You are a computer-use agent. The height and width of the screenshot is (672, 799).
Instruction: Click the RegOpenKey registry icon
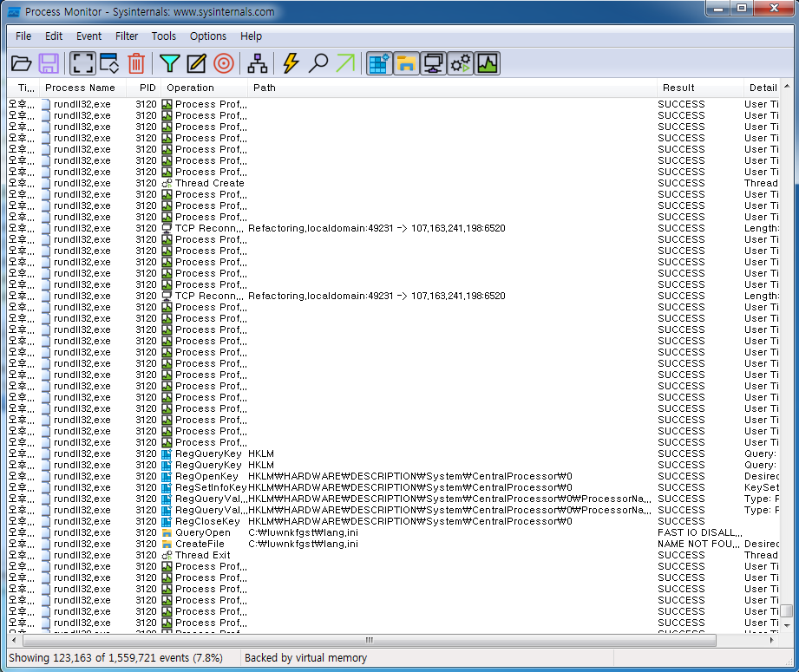click(x=167, y=476)
